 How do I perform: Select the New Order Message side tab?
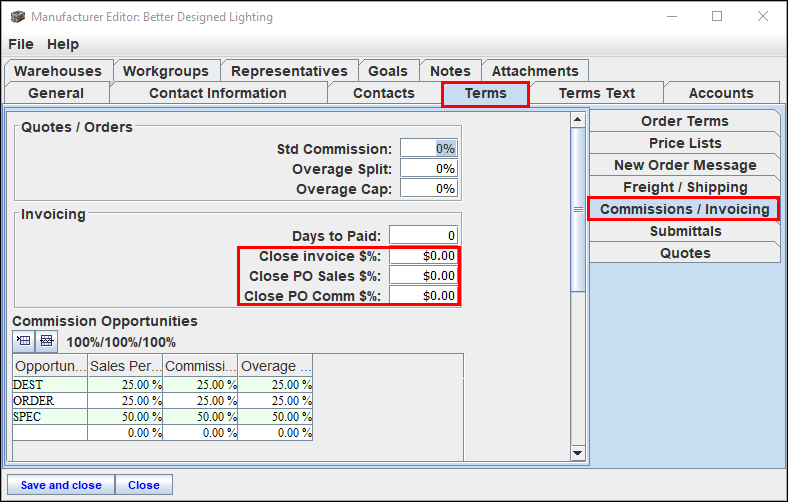[x=684, y=165]
